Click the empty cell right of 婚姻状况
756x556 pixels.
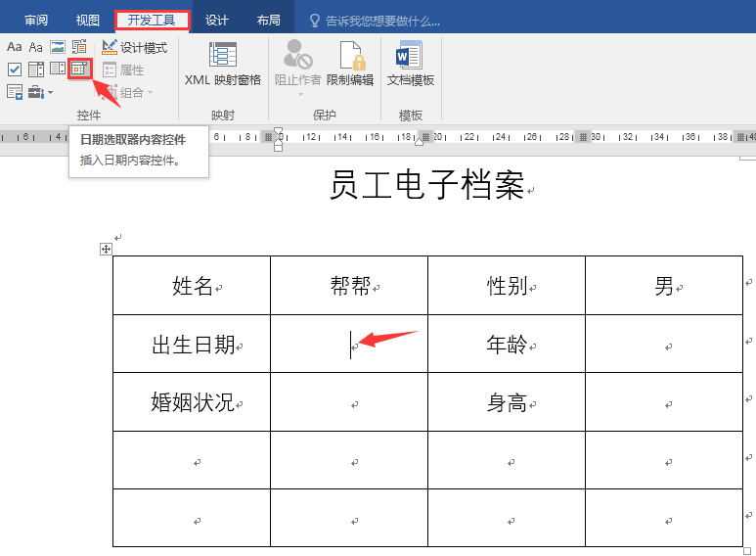pos(349,402)
